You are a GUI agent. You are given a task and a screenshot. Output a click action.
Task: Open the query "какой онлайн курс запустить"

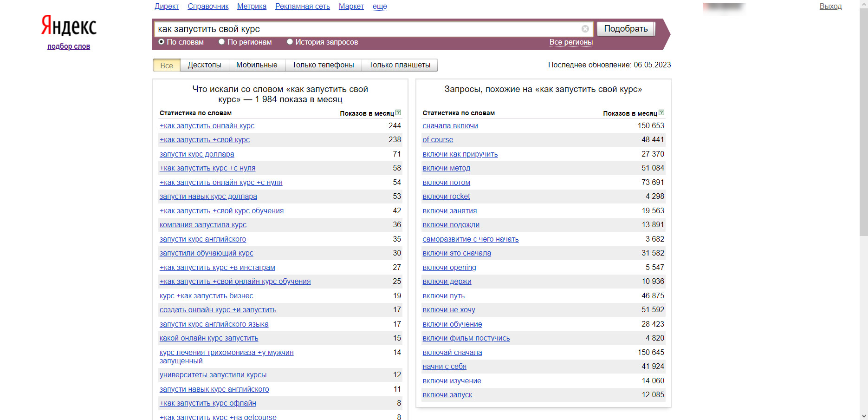[209, 338]
